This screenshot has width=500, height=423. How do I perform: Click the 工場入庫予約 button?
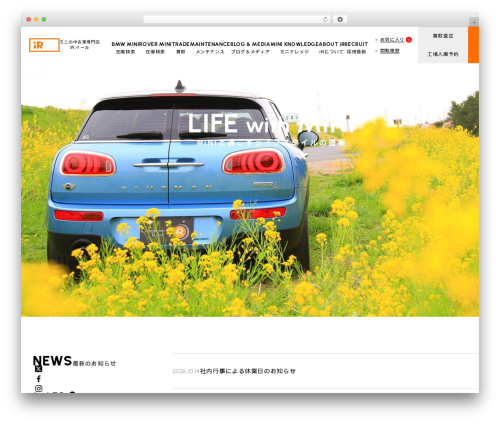[443, 54]
